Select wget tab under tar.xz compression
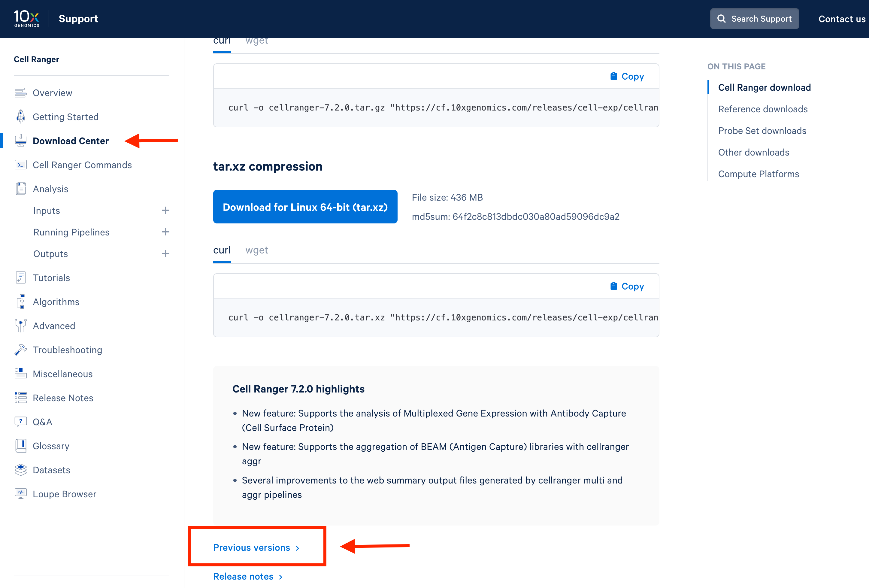 click(x=256, y=250)
